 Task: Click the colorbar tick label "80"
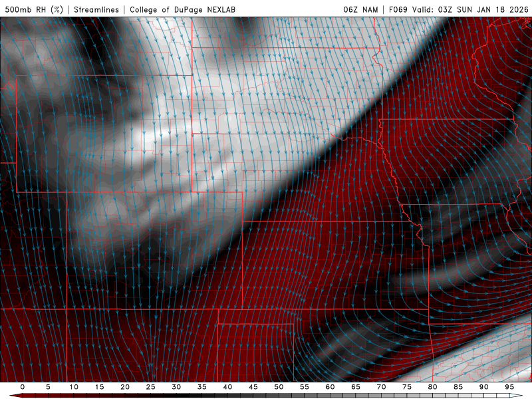[x=432, y=387]
